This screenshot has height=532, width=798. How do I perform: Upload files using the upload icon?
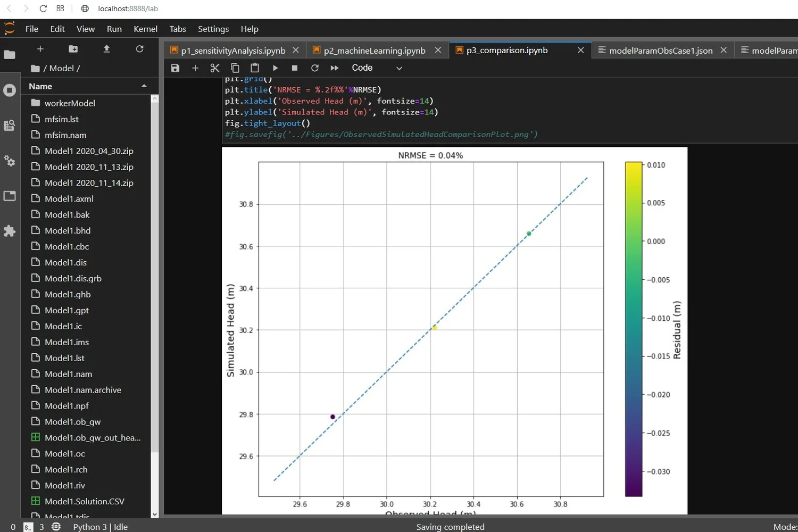coord(106,48)
